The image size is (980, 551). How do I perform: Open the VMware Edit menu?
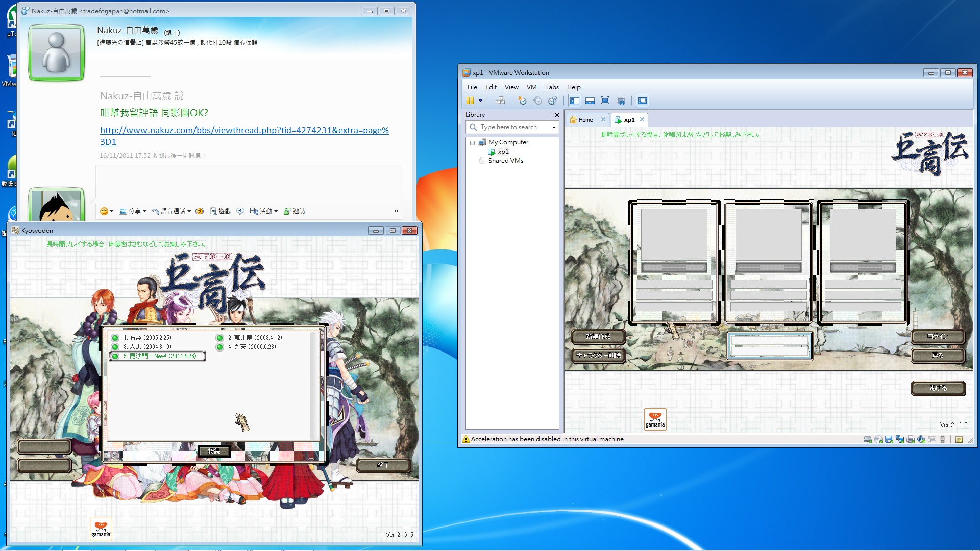pyautogui.click(x=491, y=87)
